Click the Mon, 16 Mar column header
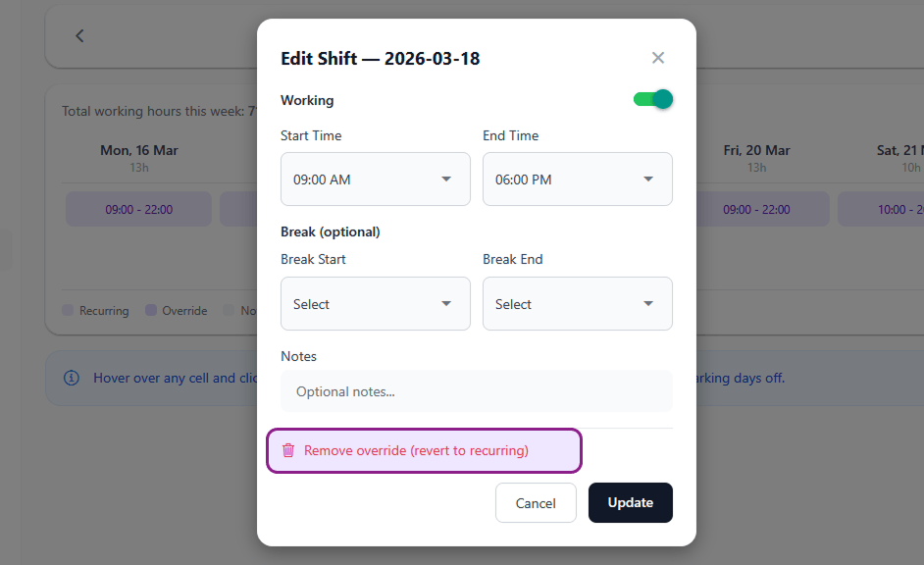924x565 pixels. tap(138, 151)
